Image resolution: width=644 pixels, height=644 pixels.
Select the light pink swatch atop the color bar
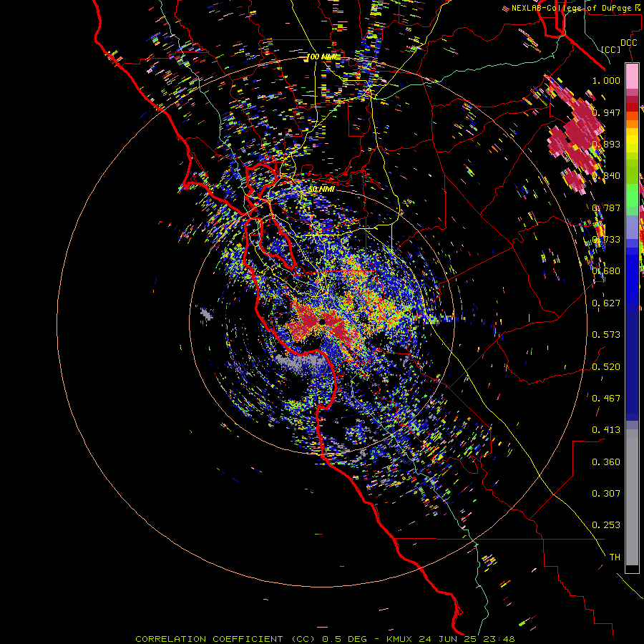point(632,76)
